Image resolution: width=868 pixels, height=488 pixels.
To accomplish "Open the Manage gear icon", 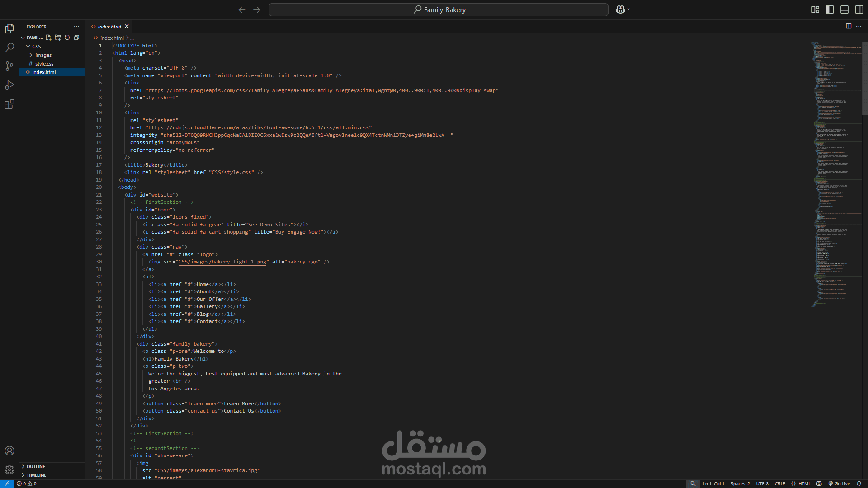I will 9,469.
